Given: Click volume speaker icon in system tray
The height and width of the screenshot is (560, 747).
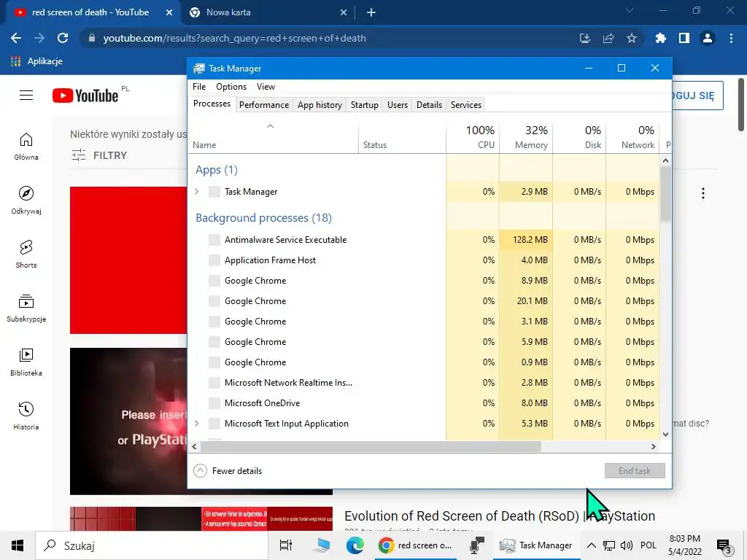Looking at the screenshot, I should (x=626, y=545).
